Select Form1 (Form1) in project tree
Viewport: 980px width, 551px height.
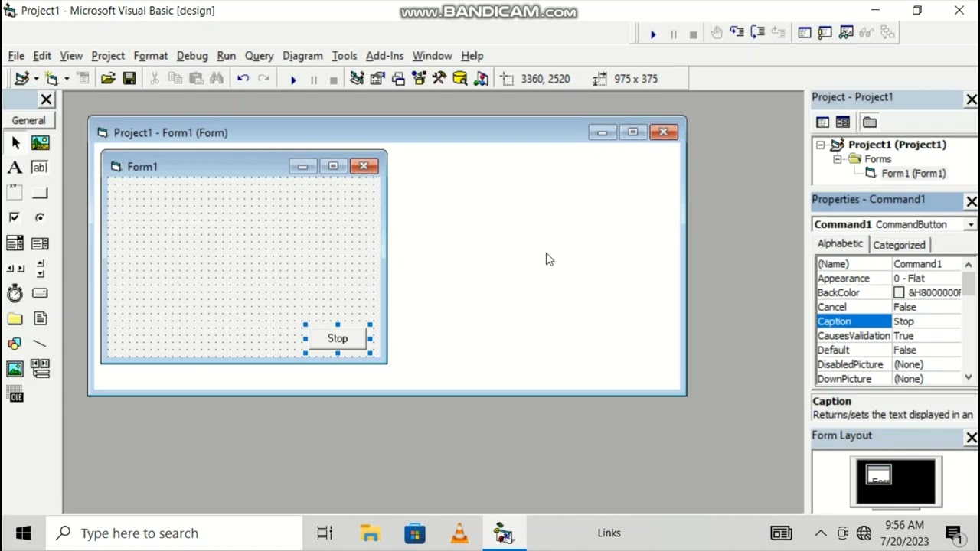(x=913, y=174)
